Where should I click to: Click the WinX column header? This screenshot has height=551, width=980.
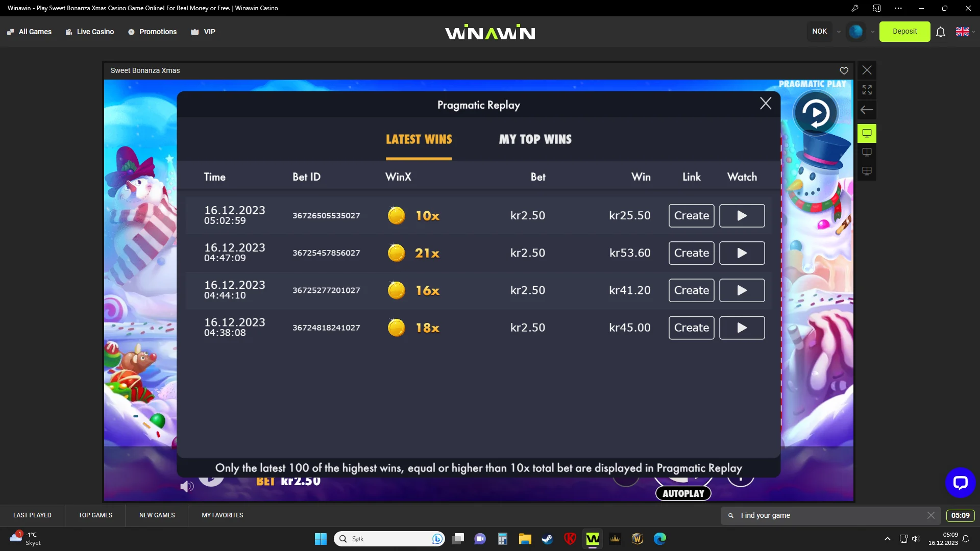coord(398,177)
